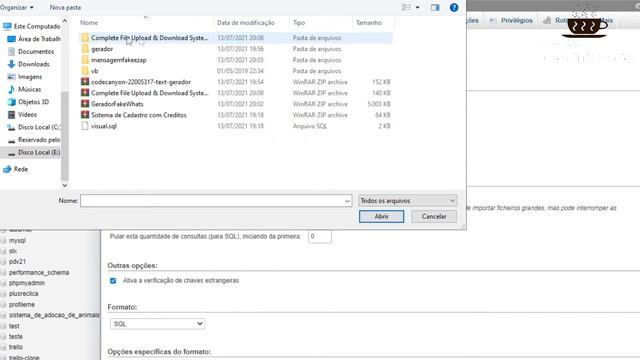This screenshot has width=640, height=360.
Task: Click the Objetos 3D cube icon
Action: click(11, 102)
